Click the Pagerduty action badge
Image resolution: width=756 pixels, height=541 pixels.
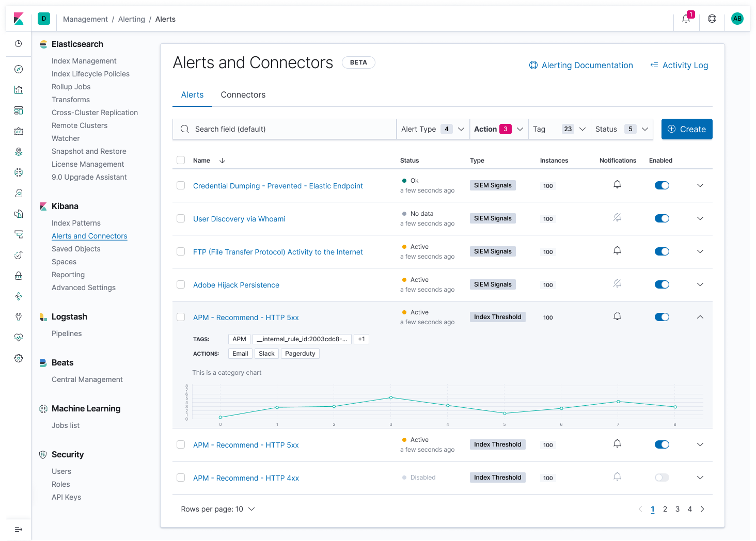300,354
